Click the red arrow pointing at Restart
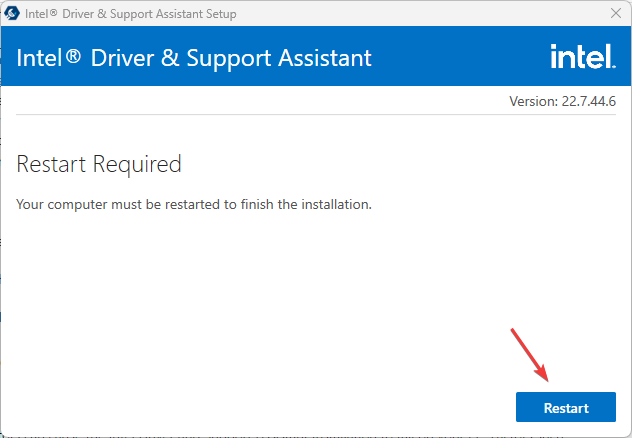The width and height of the screenshot is (632, 438). [530, 354]
